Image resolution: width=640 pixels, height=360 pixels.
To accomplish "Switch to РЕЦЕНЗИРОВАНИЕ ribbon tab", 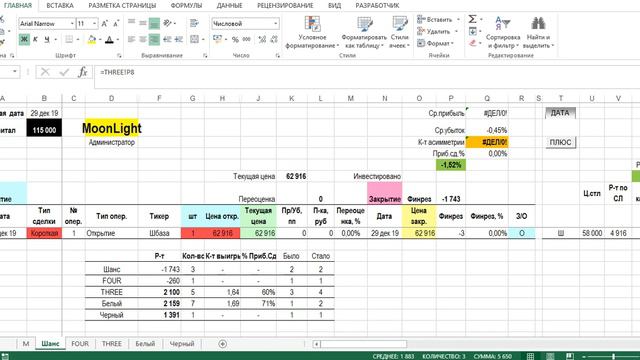I will (285, 5).
